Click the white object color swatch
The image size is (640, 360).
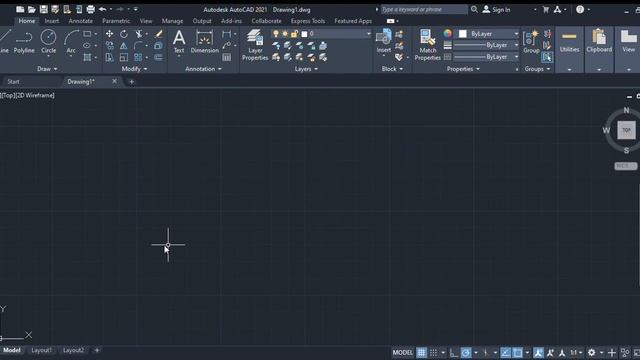tap(462, 34)
